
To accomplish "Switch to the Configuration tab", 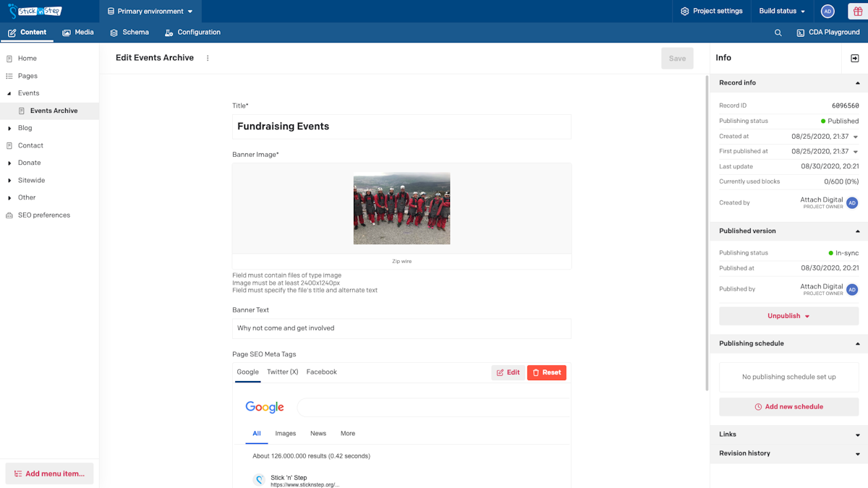I will pos(192,33).
